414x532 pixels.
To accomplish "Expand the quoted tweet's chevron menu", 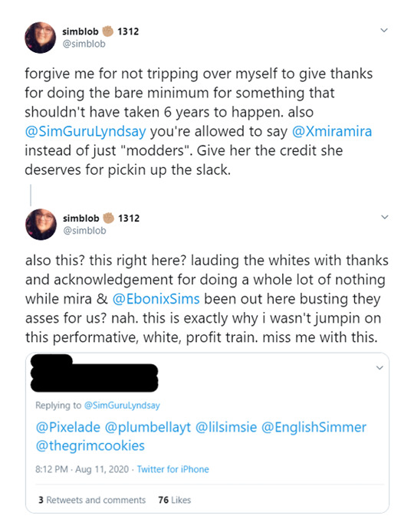I will click(379, 368).
